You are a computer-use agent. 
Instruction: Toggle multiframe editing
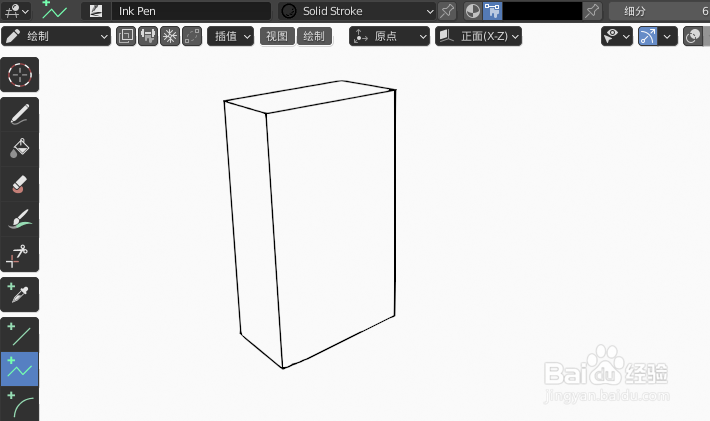click(x=192, y=36)
